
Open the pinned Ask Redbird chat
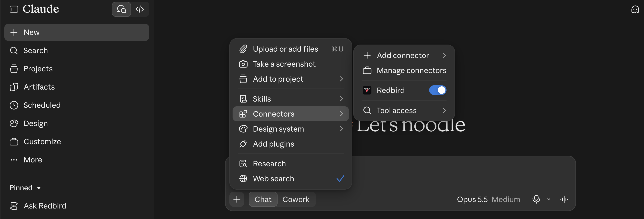click(77, 206)
